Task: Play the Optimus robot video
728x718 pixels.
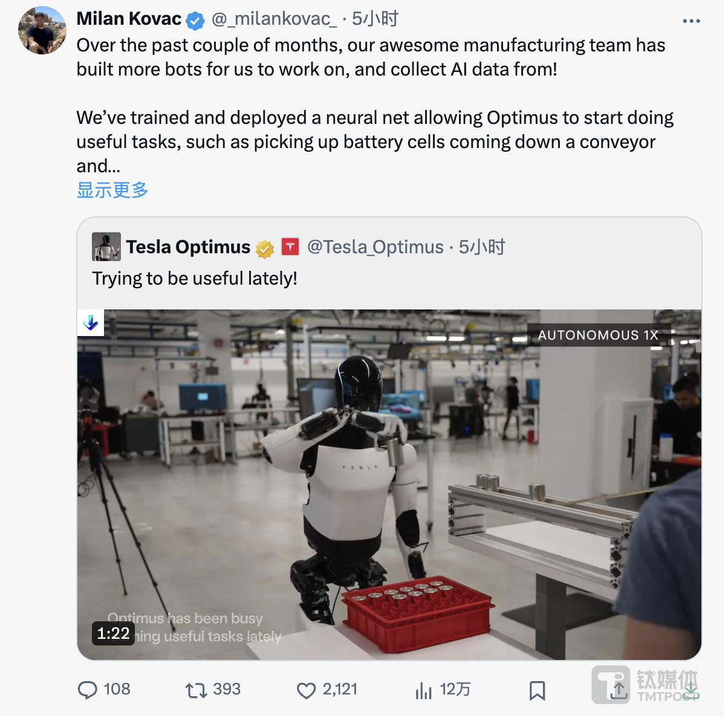Action: (389, 484)
